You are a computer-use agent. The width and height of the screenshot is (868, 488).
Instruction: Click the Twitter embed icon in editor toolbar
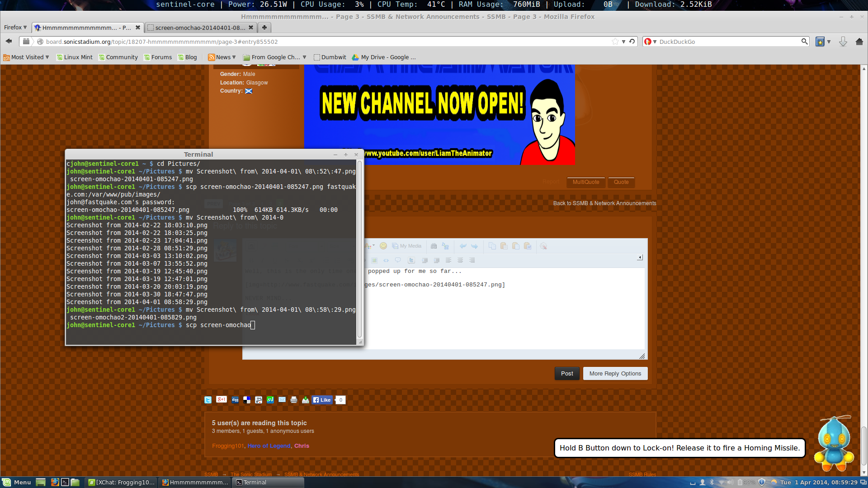tap(411, 260)
